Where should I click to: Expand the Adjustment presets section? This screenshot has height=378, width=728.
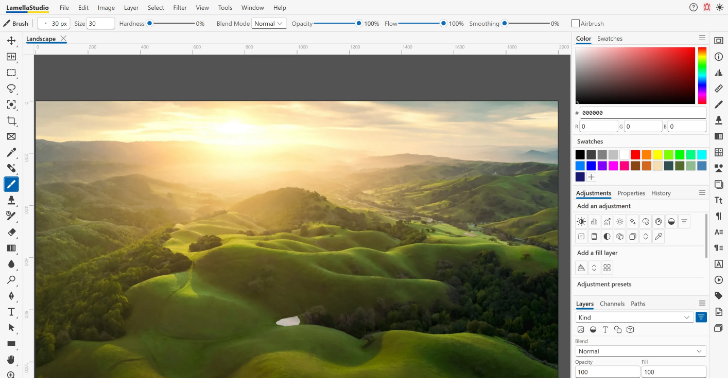tap(604, 284)
